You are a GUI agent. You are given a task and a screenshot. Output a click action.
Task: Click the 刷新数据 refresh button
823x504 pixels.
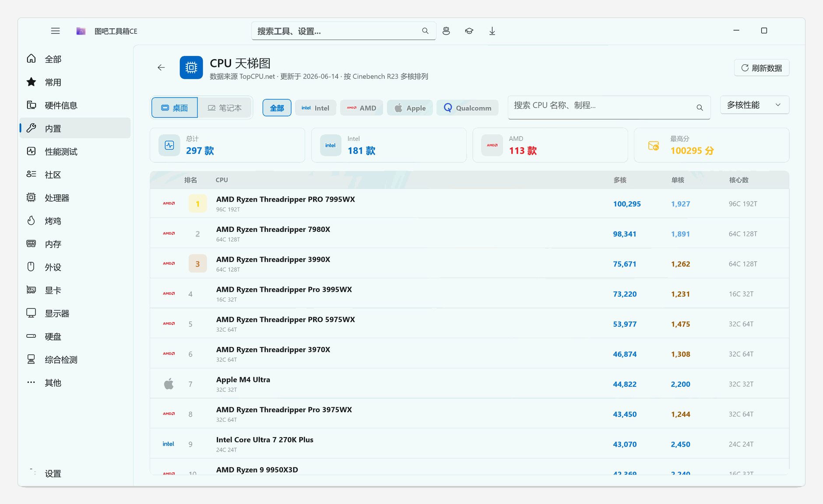762,68
